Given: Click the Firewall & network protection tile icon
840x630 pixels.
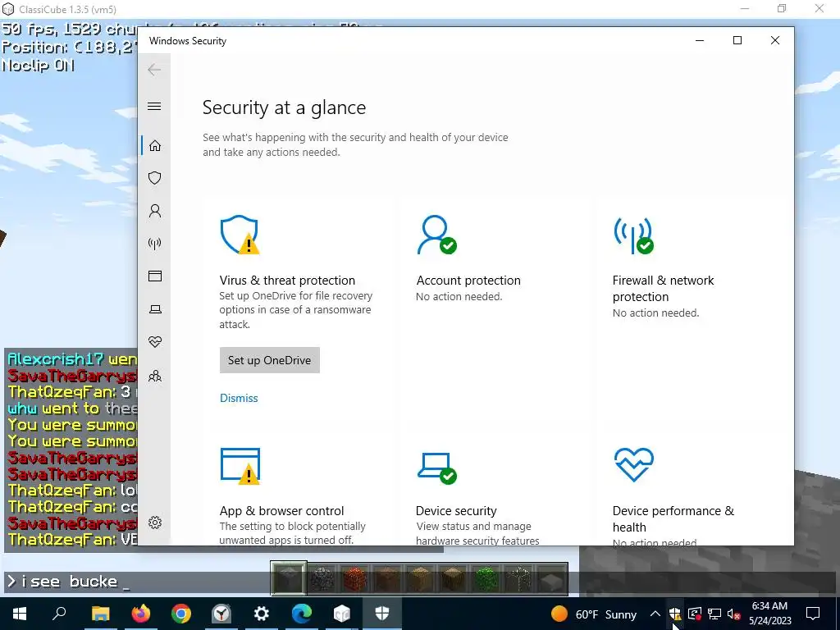Looking at the screenshot, I should pos(633,235).
